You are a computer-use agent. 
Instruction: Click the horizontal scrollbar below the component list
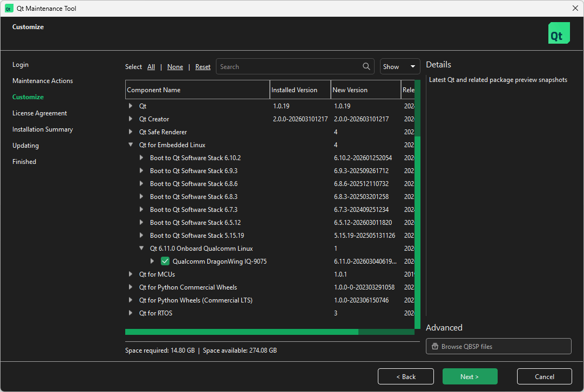[x=242, y=332]
